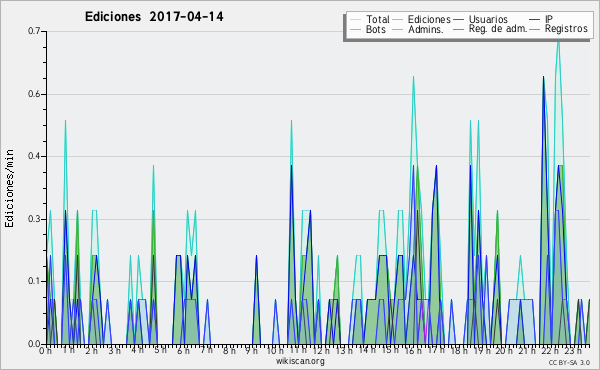Screen dimensions: 600x370
Task: Click the '2 h' x-axis label
Action: pos(91,350)
